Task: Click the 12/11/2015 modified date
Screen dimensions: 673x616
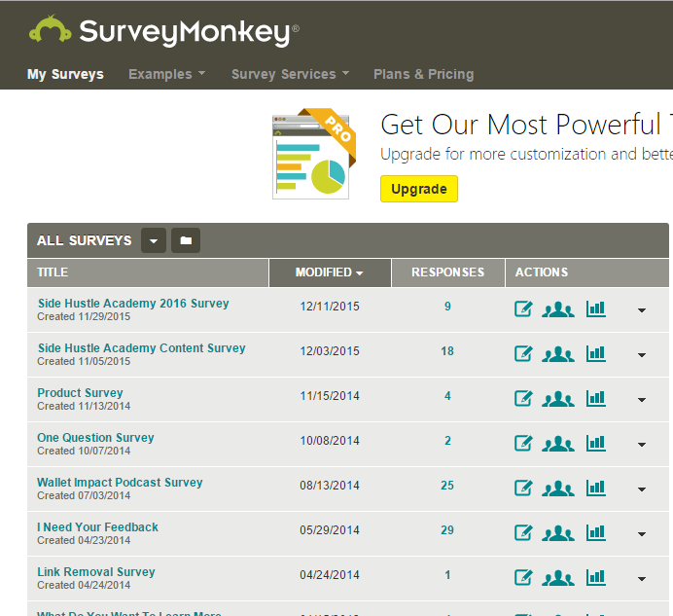Action: coord(330,307)
